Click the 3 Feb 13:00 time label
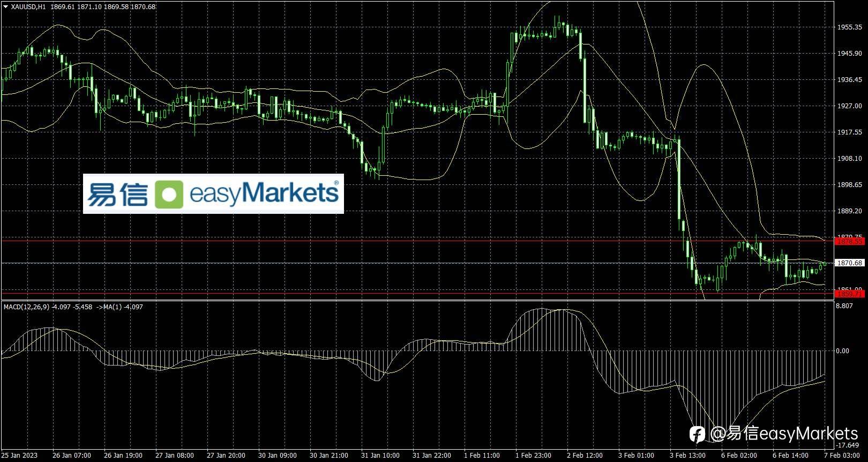Image resolution: width=868 pixels, height=462 pixels. coord(687,456)
